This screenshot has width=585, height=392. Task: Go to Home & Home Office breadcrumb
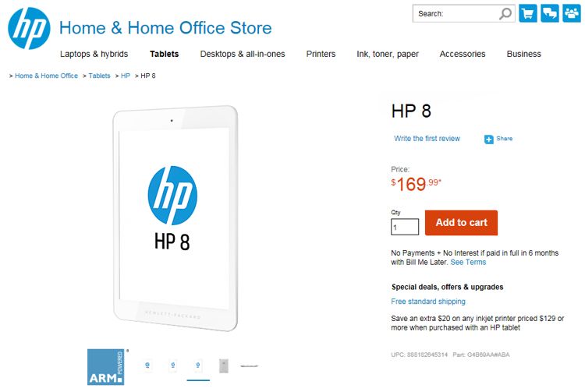pyautogui.click(x=46, y=76)
